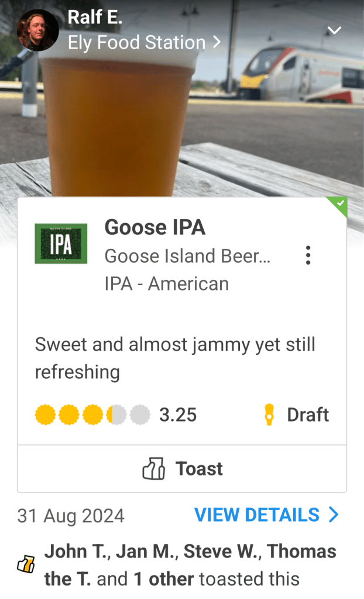The height and width of the screenshot is (599, 364).
Task: Open Ralf E.'s profile avatar
Action: pyautogui.click(x=37, y=30)
